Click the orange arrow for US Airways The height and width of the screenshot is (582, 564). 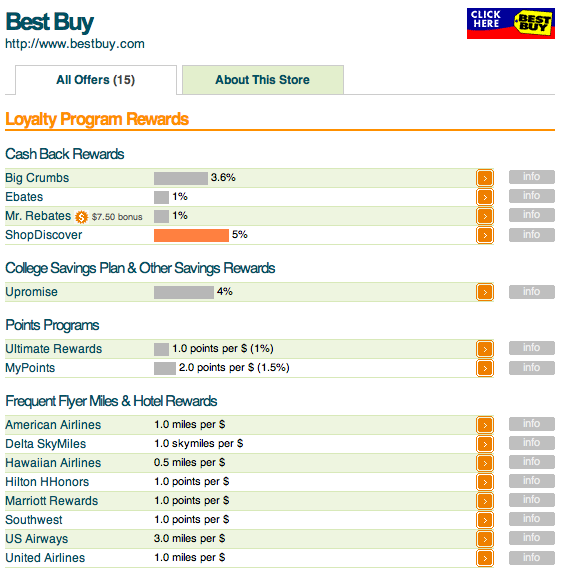pyautogui.click(x=485, y=539)
